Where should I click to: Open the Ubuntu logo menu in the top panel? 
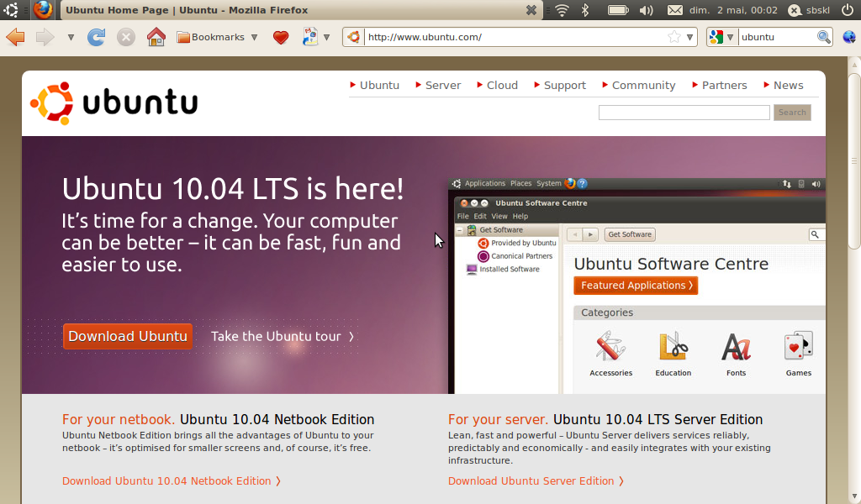[x=11, y=10]
